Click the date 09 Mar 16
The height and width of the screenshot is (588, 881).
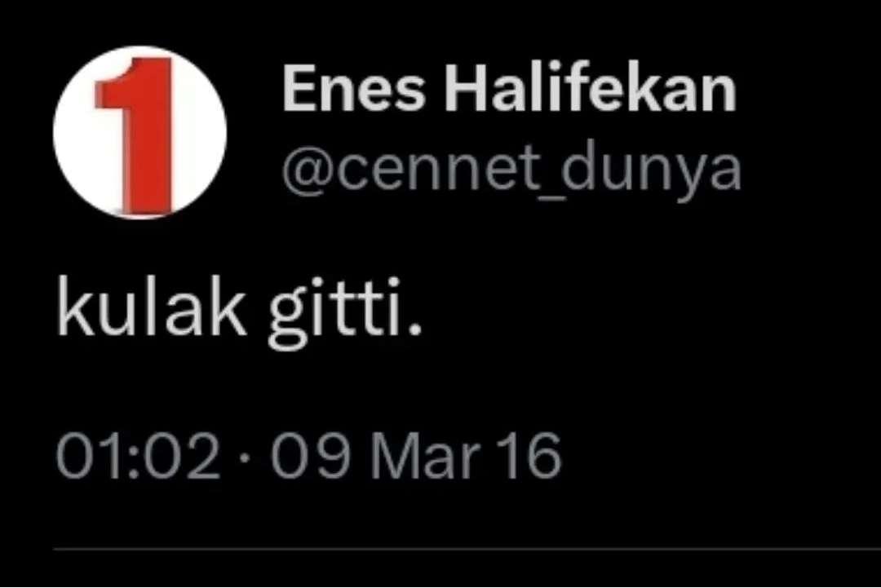(x=416, y=455)
